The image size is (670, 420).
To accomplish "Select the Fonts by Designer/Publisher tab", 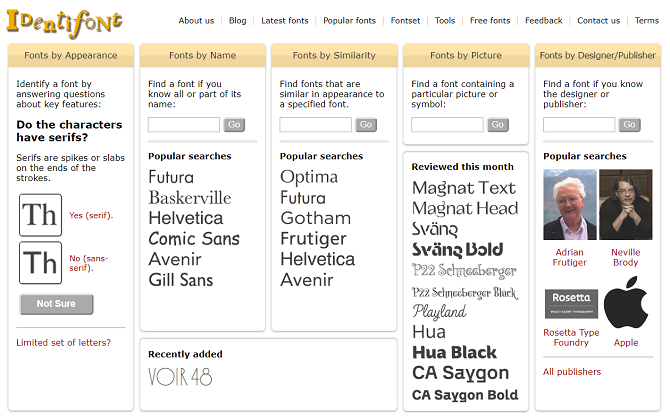I will [x=598, y=56].
